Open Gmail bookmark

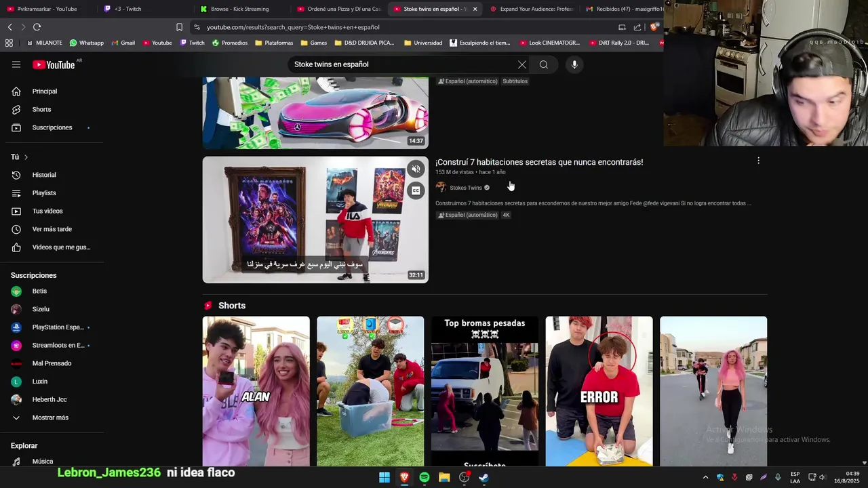pos(123,43)
